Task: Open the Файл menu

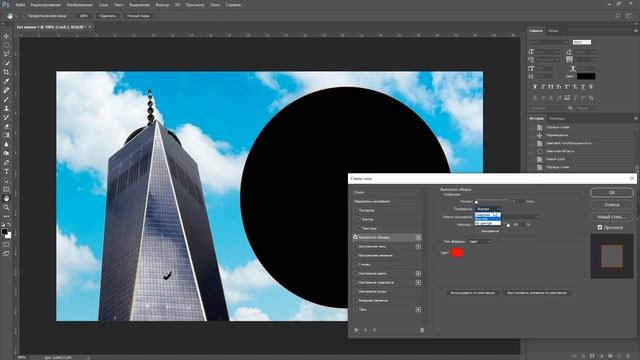Action: pyautogui.click(x=20, y=5)
